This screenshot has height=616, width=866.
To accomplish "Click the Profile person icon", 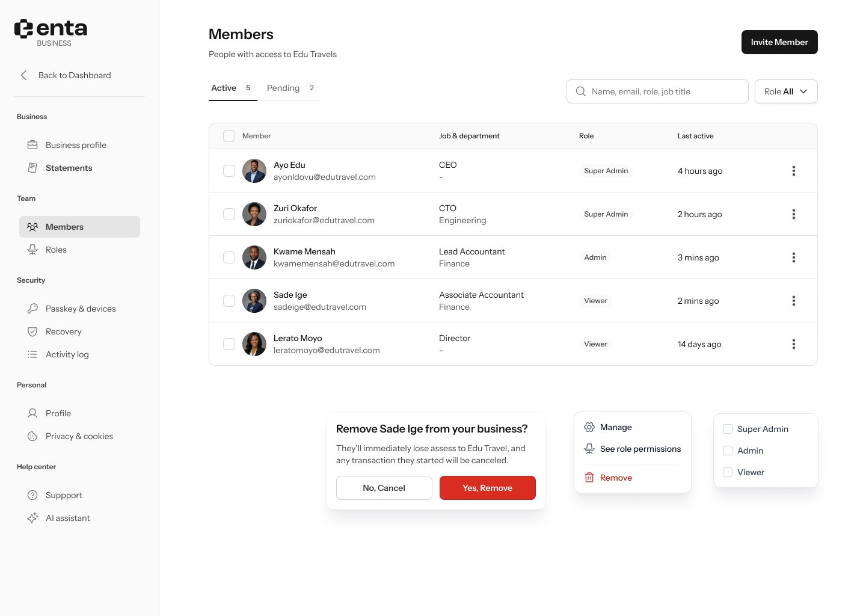I will pos(32,413).
